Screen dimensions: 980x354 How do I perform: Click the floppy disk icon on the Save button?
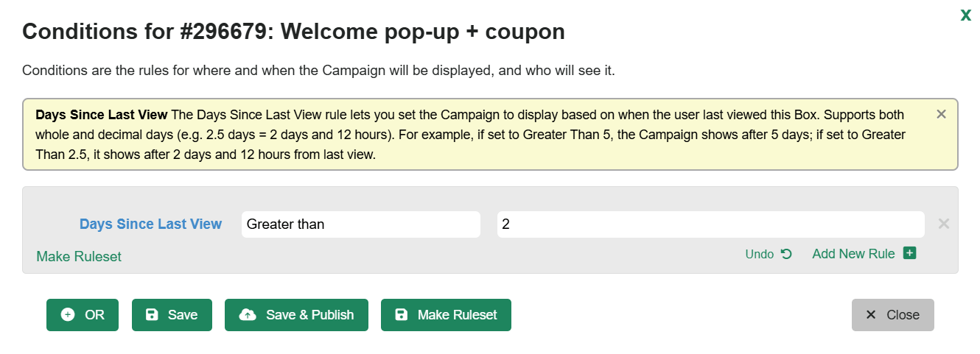coord(152,315)
